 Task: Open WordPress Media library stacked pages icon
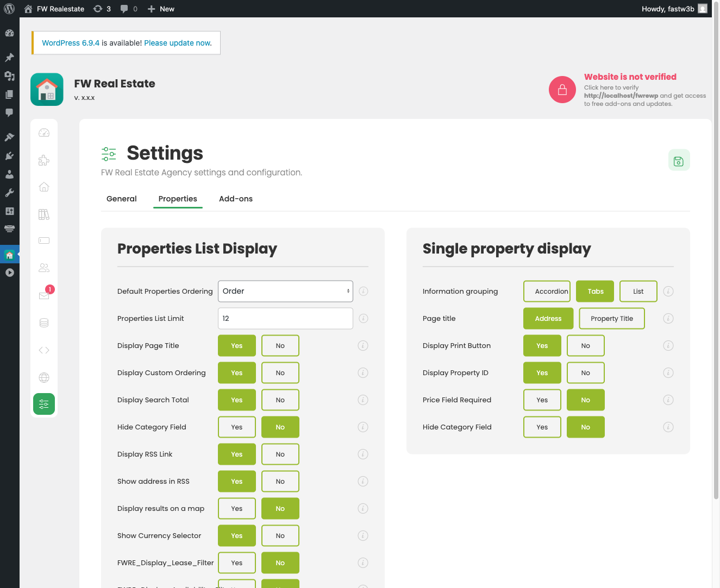click(9, 93)
